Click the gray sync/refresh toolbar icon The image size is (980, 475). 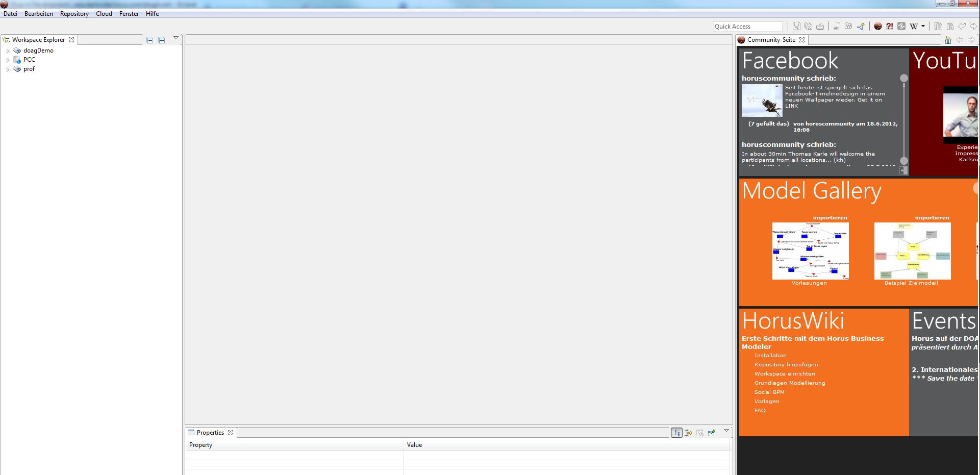pos(901,27)
